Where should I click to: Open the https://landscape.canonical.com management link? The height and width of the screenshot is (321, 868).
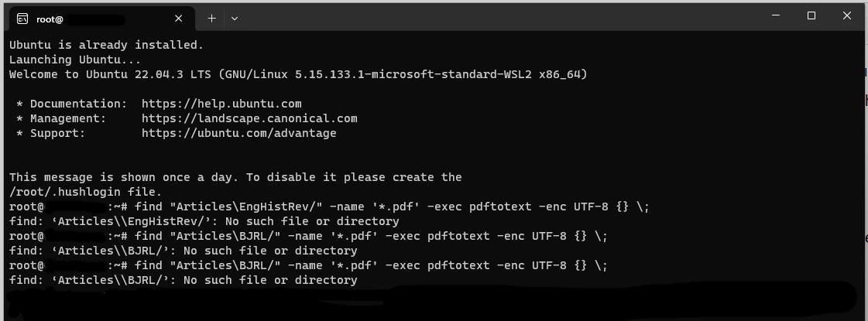pyautogui.click(x=249, y=118)
